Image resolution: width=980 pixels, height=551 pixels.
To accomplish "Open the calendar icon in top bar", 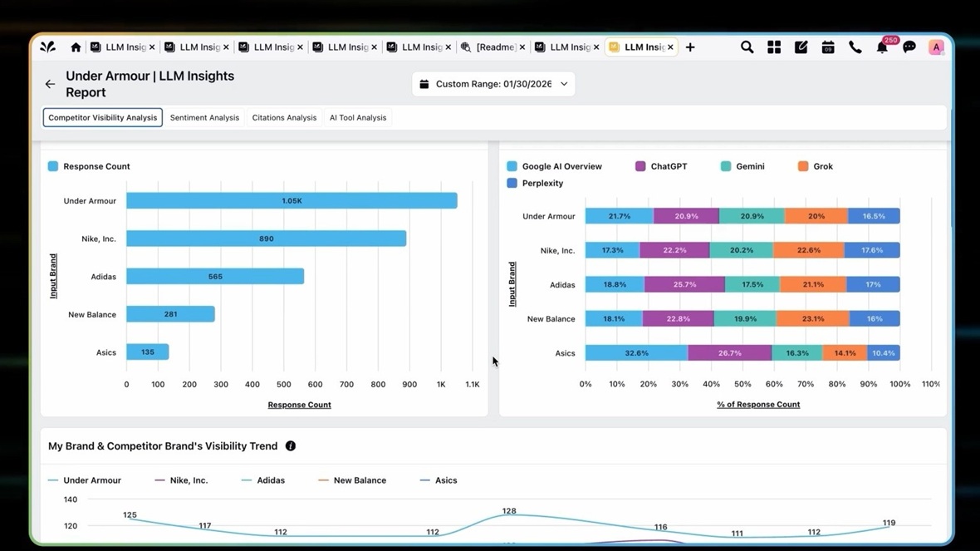I will [828, 47].
